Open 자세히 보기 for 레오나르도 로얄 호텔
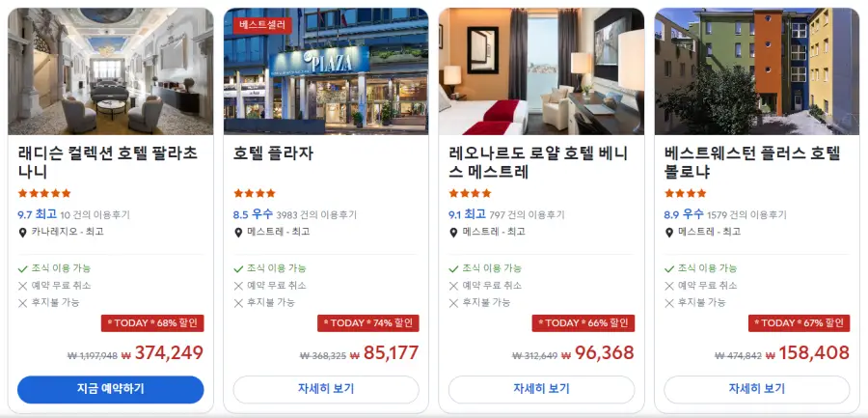Image resolution: width=868 pixels, height=418 pixels. pos(541,389)
